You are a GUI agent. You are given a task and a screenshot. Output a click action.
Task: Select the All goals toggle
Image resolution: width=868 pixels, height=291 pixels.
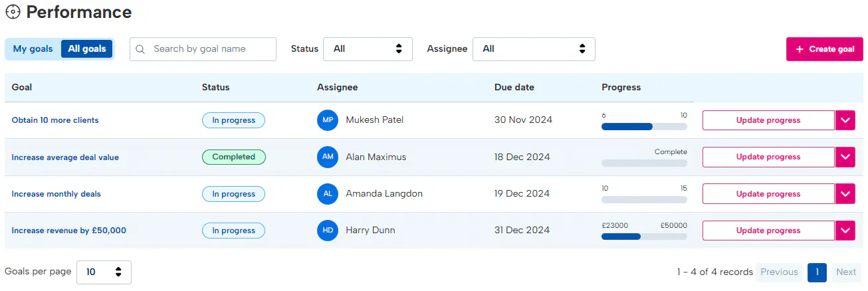(87, 49)
